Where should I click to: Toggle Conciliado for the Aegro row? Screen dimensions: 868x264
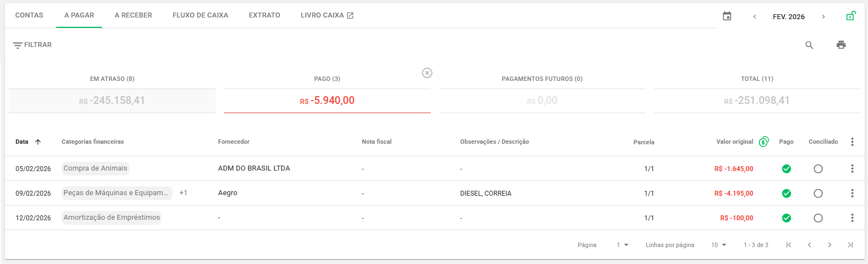(818, 193)
